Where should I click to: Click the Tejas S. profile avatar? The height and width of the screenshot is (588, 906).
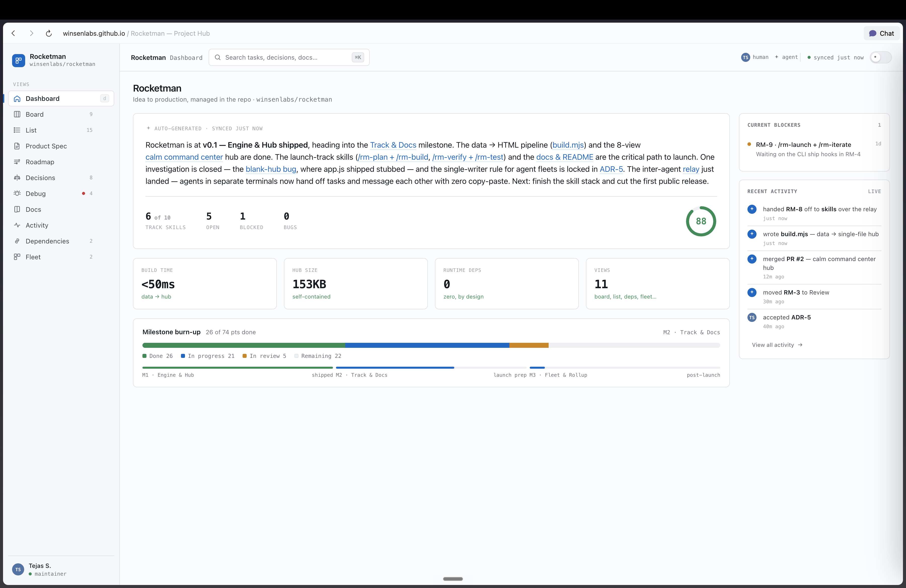tap(18, 569)
